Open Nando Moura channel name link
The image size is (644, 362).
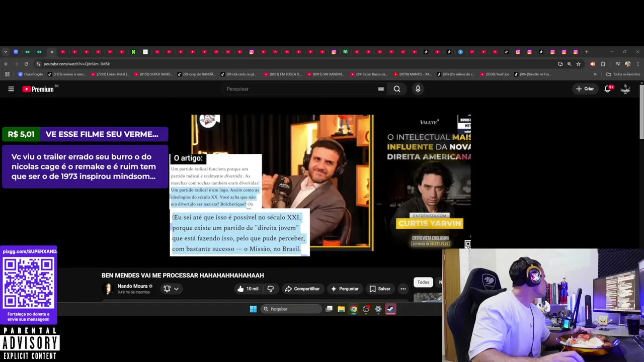click(132, 286)
